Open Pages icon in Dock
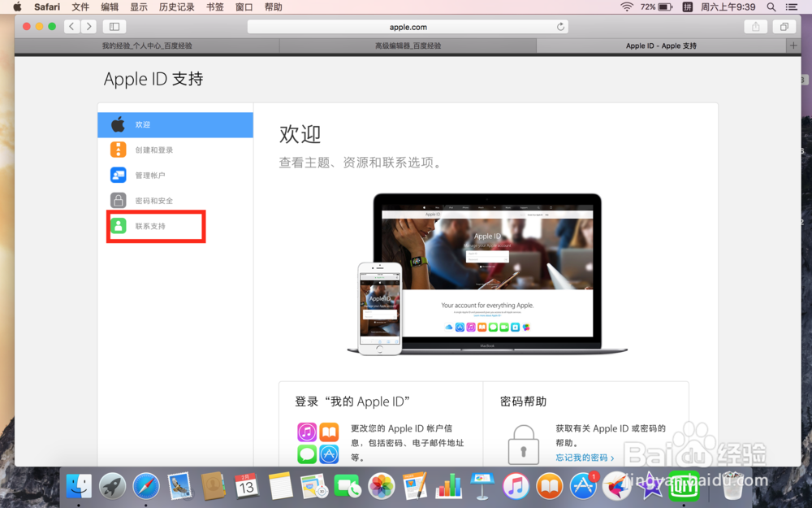 [415, 486]
